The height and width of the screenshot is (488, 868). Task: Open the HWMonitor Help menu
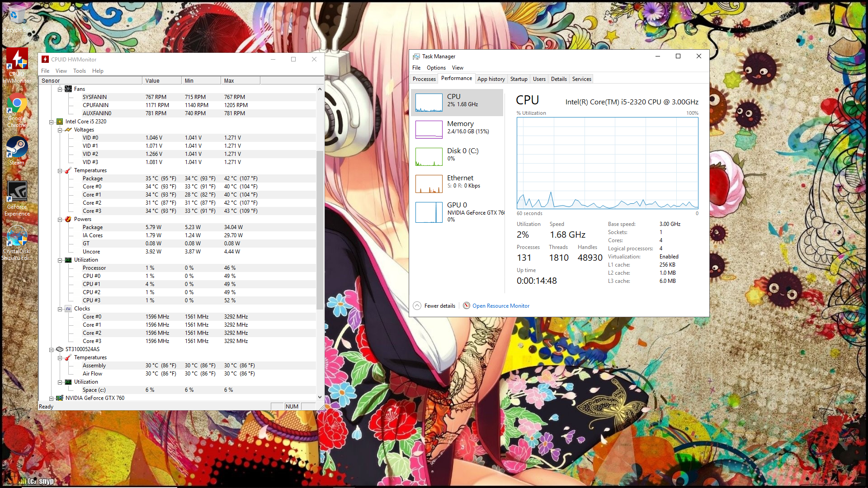tap(98, 71)
